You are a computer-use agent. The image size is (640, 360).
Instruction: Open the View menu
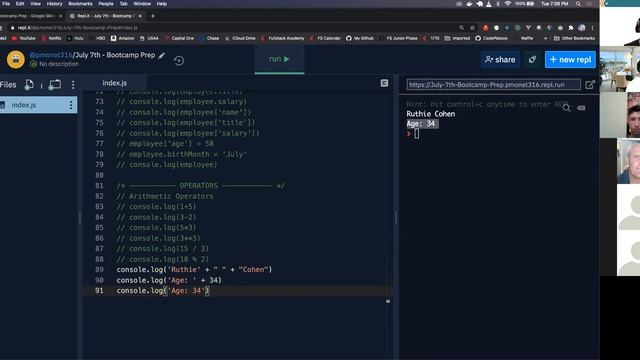pyautogui.click(x=36, y=4)
